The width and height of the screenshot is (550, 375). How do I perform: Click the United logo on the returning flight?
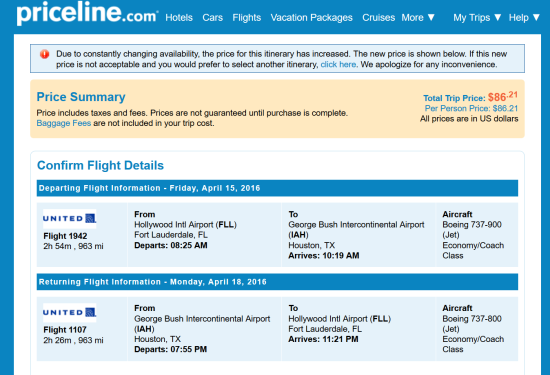click(x=69, y=313)
